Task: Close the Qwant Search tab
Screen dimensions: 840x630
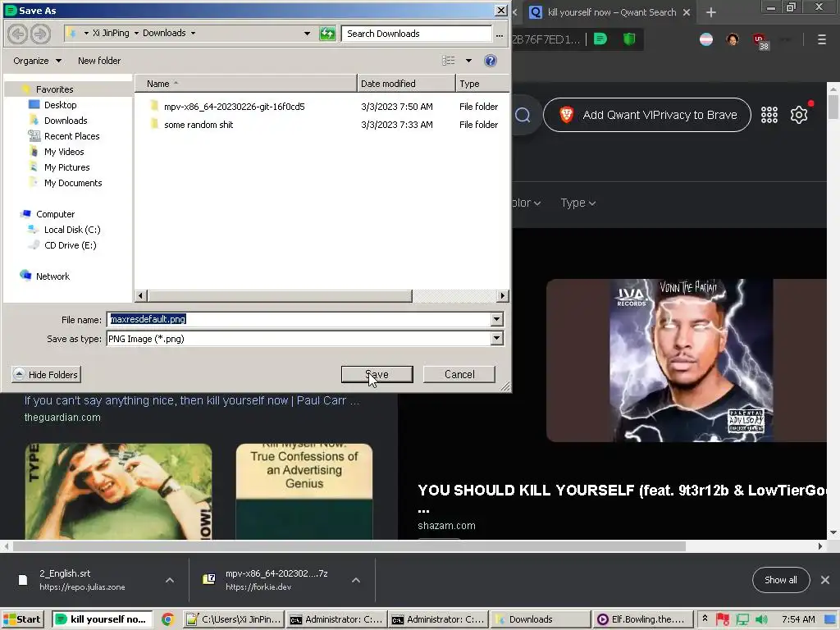Action: [x=687, y=12]
